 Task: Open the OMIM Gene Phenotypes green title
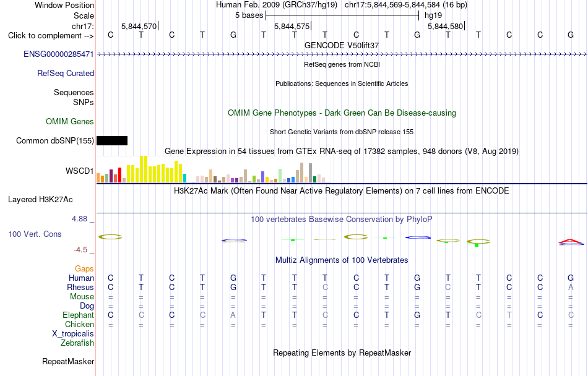point(342,113)
